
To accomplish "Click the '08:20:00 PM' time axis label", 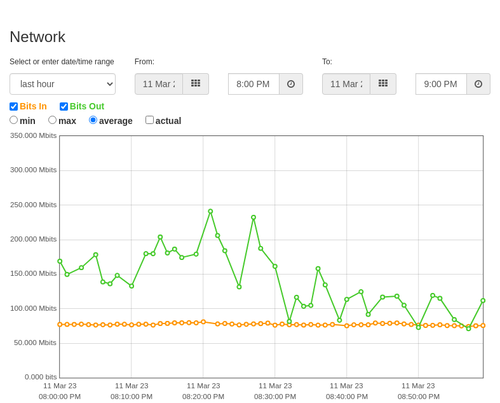I will click(203, 397).
